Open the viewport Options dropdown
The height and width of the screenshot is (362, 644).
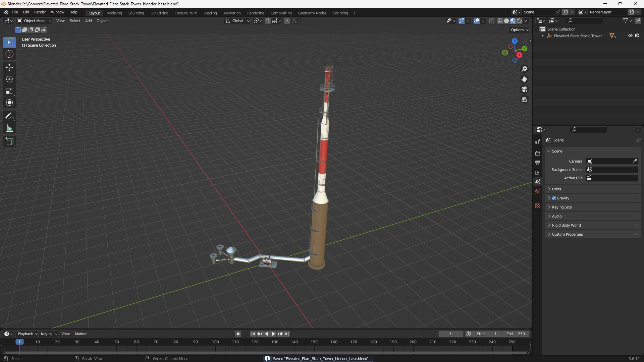click(520, 30)
